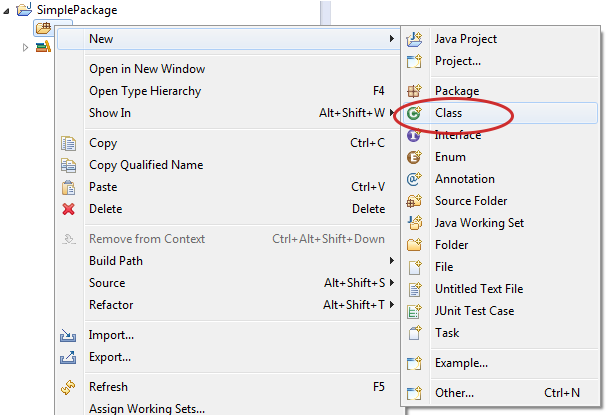Open the Source submenu arrow
Screen dimensions: 608x415
coord(392,283)
